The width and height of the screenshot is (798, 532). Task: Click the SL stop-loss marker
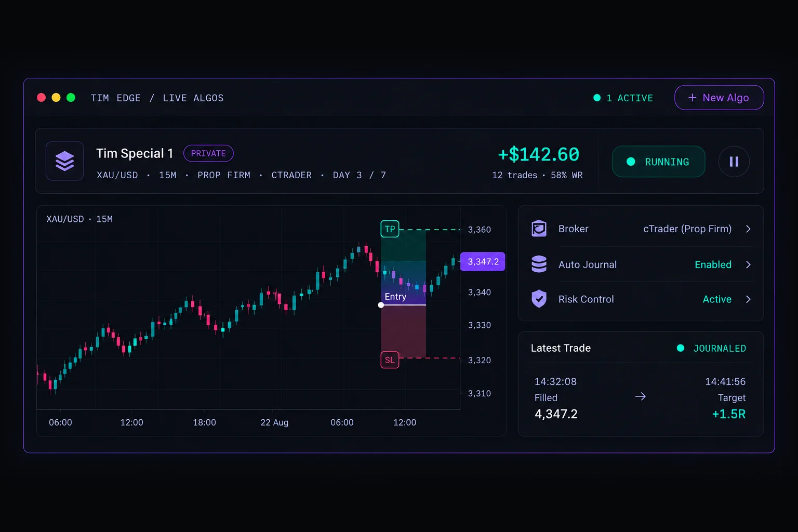(x=390, y=360)
